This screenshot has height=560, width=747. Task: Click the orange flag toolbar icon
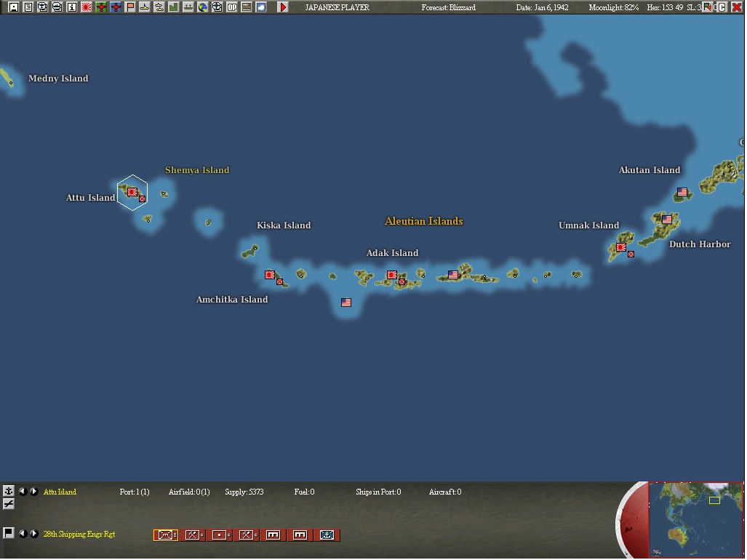click(130, 7)
